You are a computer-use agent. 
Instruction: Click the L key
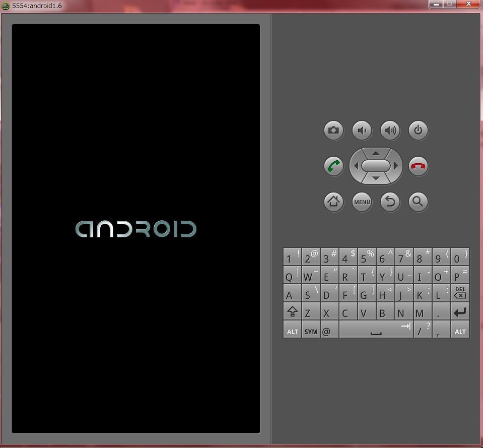[x=441, y=293]
